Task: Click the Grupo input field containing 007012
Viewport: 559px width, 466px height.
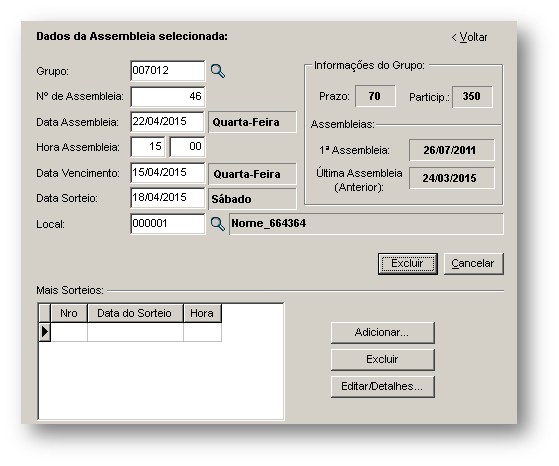Action: 168,71
